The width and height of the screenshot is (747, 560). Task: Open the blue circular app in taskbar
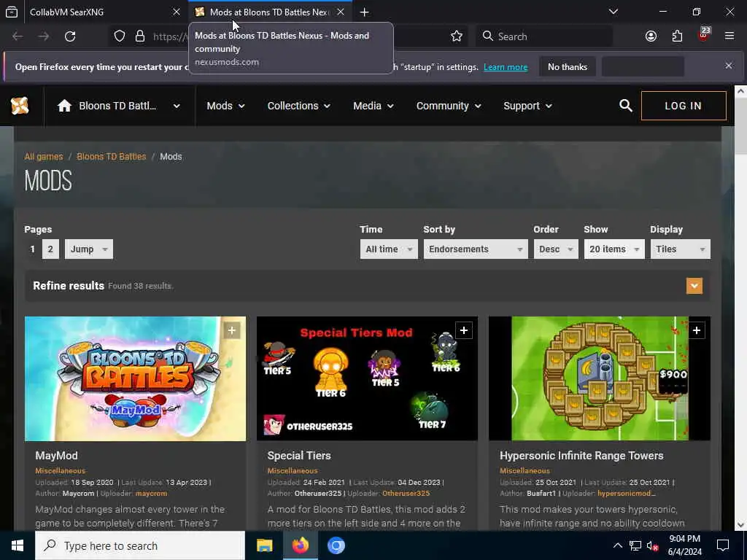[336, 545]
